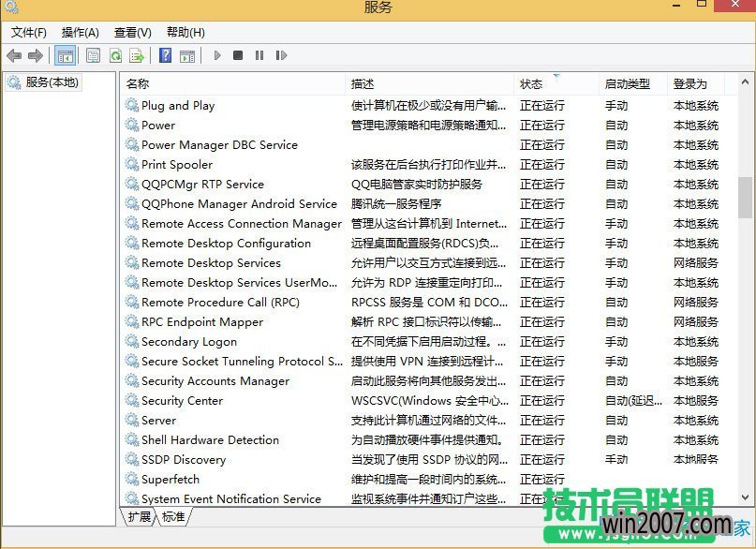Open the 文件(F) menu

[x=29, y=32]
